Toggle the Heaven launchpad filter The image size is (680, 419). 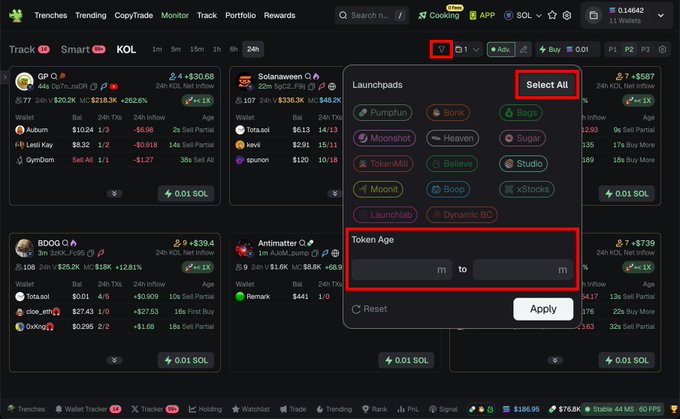click(x=453, y=138)
